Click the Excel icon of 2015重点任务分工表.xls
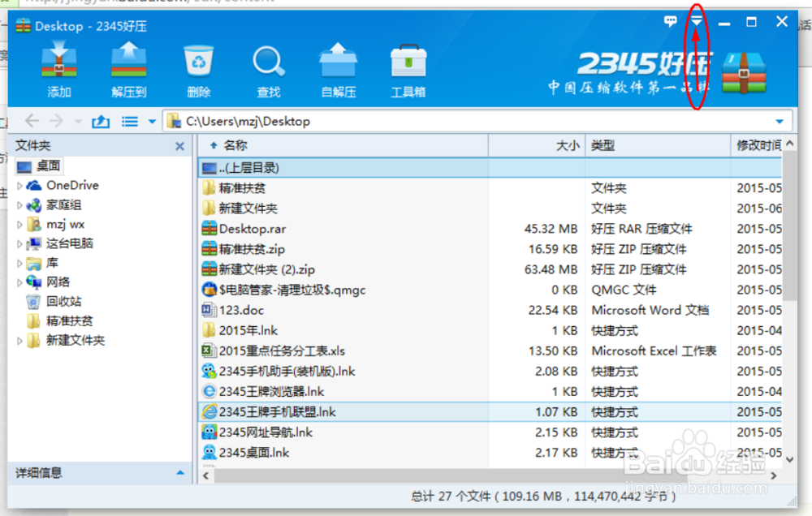Screen dimensions: 812x516 pos(209,351)
